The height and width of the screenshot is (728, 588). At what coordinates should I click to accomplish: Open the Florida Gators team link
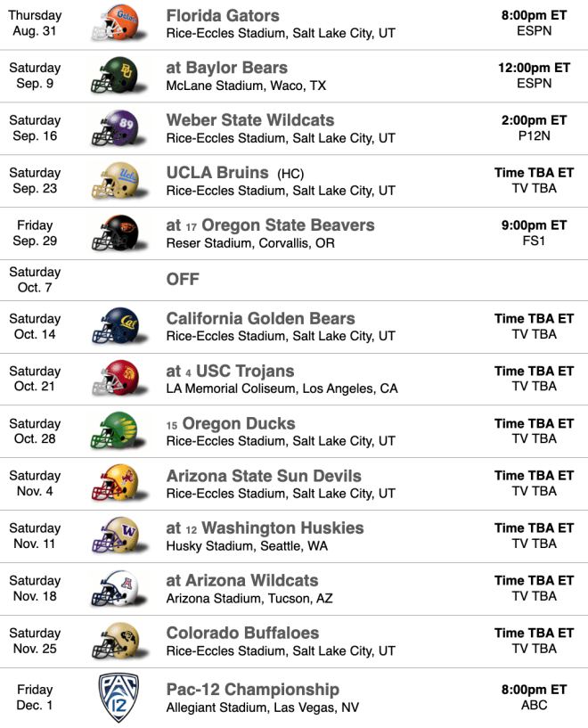point(223,15)
